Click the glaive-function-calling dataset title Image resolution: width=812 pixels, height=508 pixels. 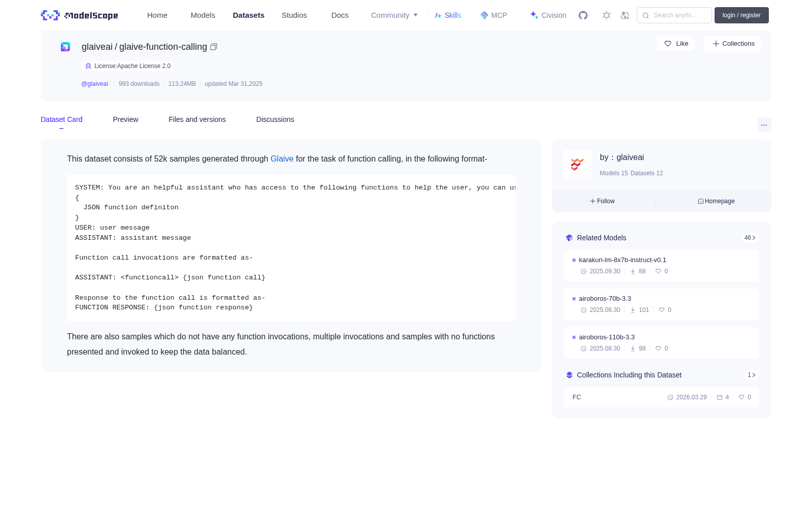click(x=163, y=47)
